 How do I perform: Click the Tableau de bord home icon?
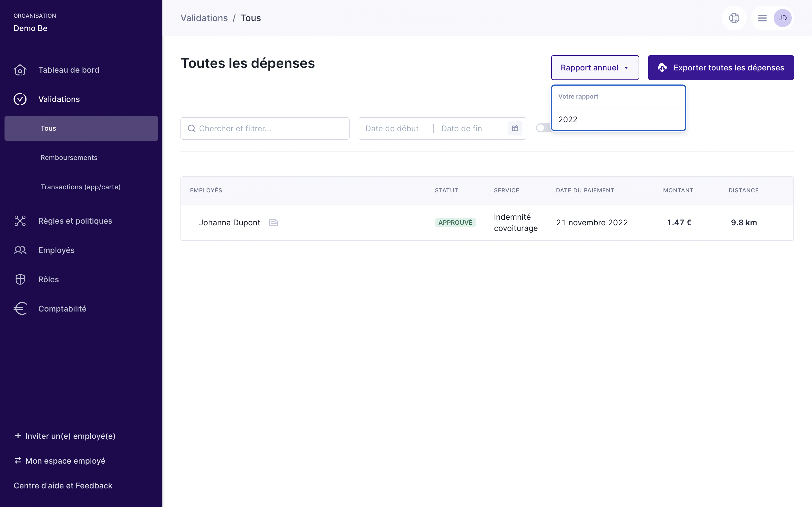tap(20, 70)
